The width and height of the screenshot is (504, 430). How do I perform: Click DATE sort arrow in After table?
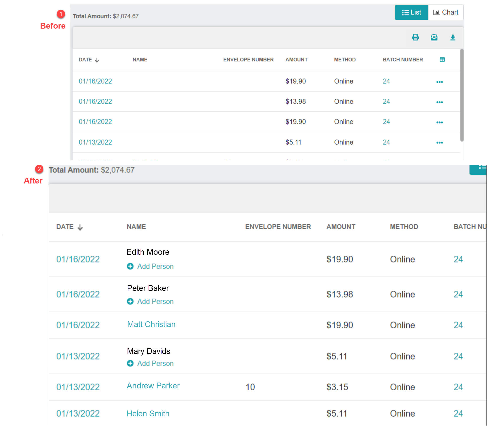click(80, 227)
